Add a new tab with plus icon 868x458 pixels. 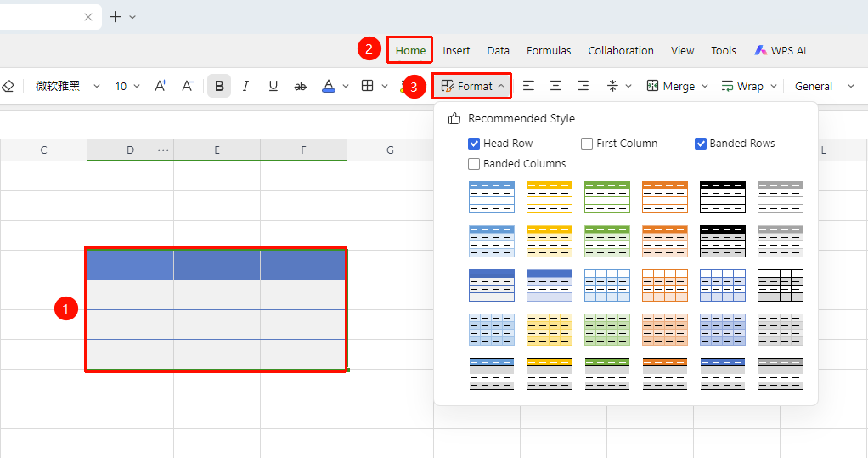[x=116, y=17]
